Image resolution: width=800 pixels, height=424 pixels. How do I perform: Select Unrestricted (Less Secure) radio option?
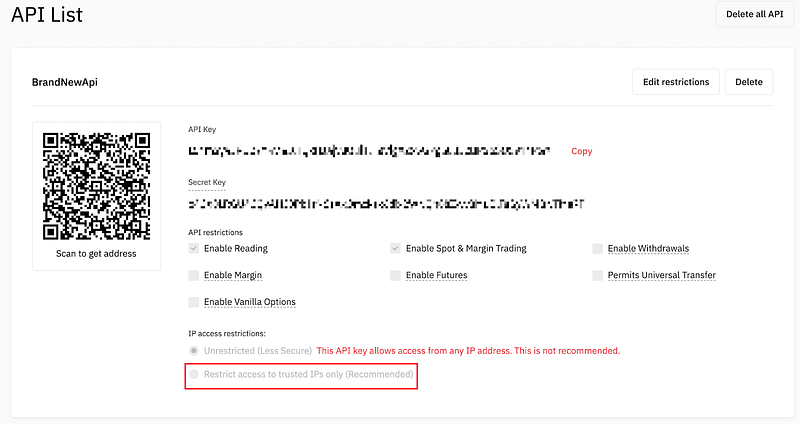[x=194, y=351]
